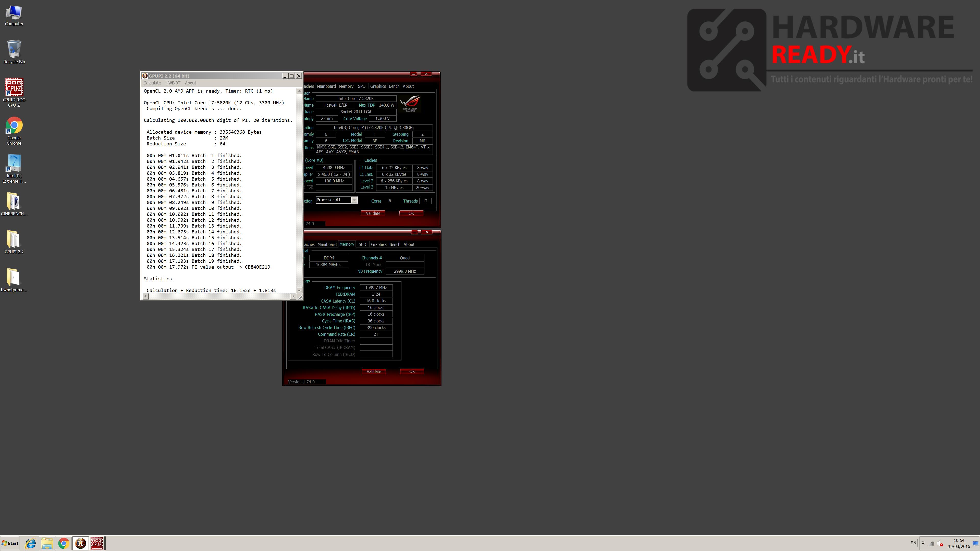
Task: Click Validate in the CPU-Z memory window
Action: [x=374, y=371]
